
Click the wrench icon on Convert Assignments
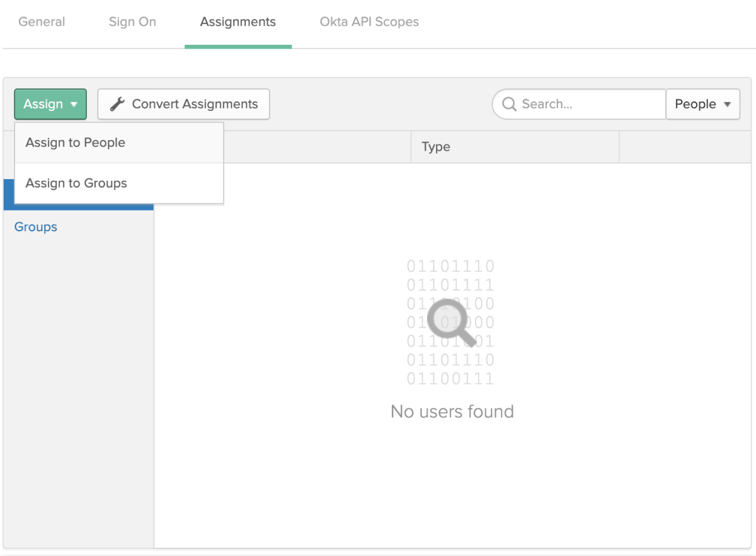(117, 104)
